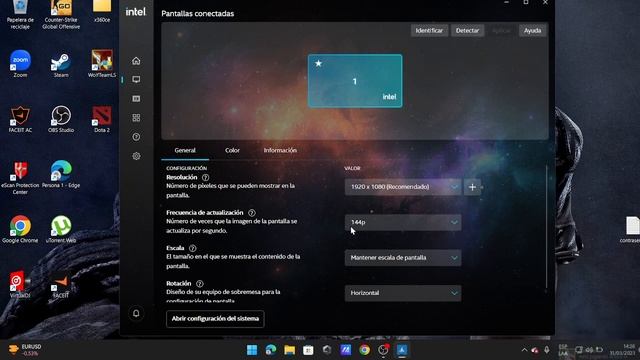Show hidden system tray icons chevron

[x=524, y=350]
